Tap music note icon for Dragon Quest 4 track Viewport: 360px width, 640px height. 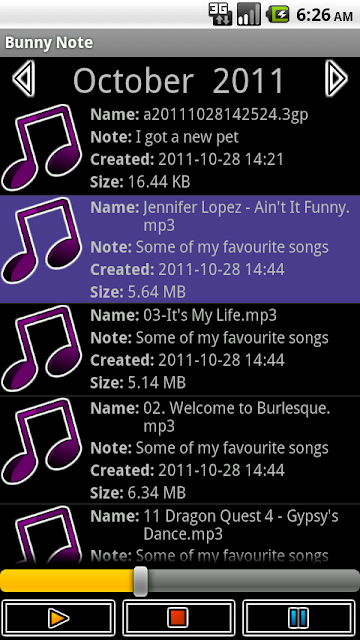[x=42, y=536]
